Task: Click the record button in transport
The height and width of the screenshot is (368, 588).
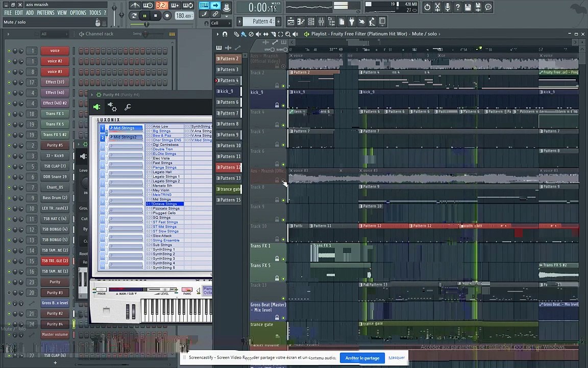Action: 167,16
